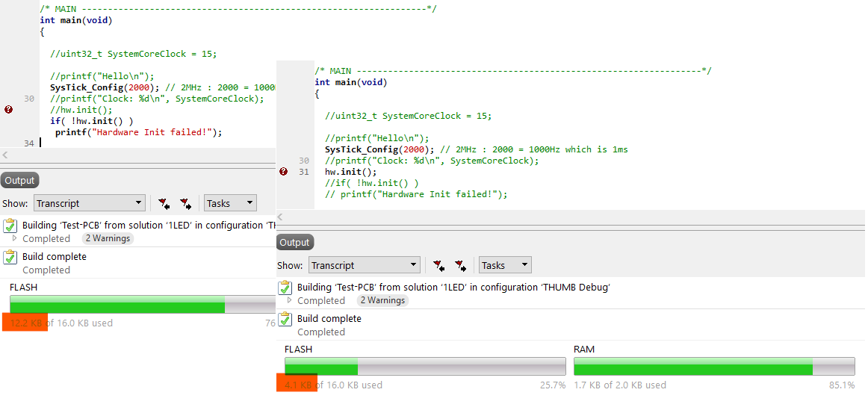Click the scroll-left arrow under the editor with line 31
868x419 pixels.
[x=280, y=217]
